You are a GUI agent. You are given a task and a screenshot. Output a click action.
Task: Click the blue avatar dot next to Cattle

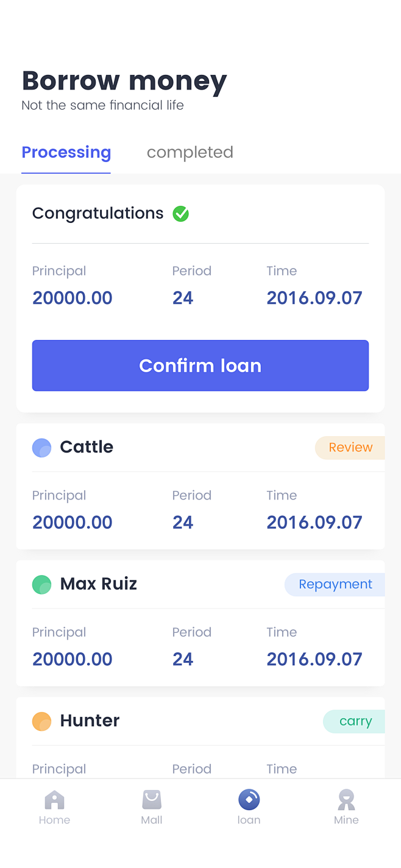(x=41, y=448)
